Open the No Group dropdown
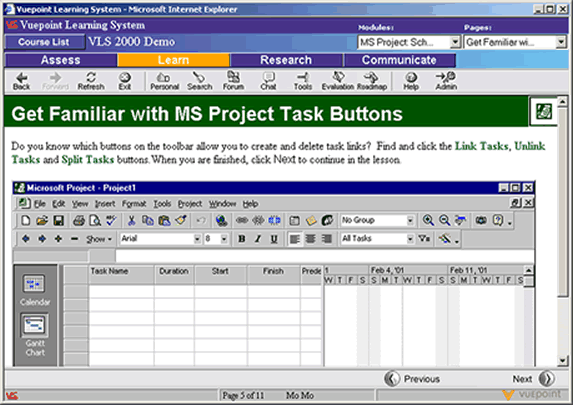 tap(410, 220)
